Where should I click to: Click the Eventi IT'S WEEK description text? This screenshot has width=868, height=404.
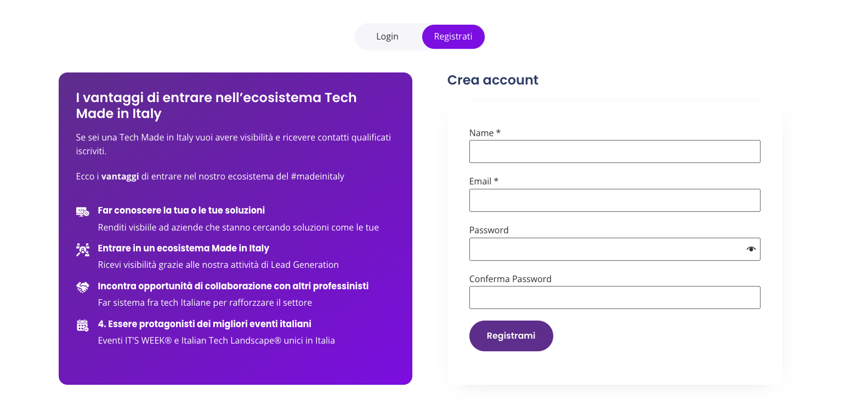pyautogui.click(x=217, y=340)
